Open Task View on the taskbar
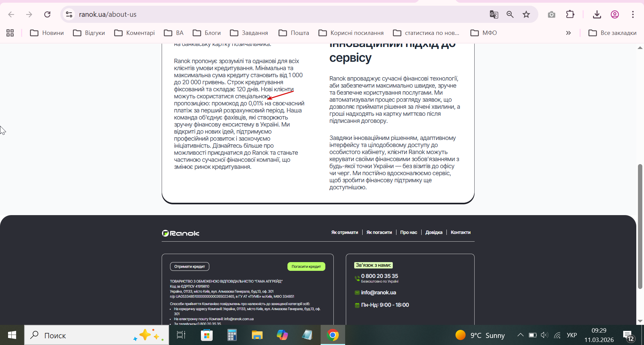Image resolution: width=644 pixels, height=345 pixels. tap(181, 335)
